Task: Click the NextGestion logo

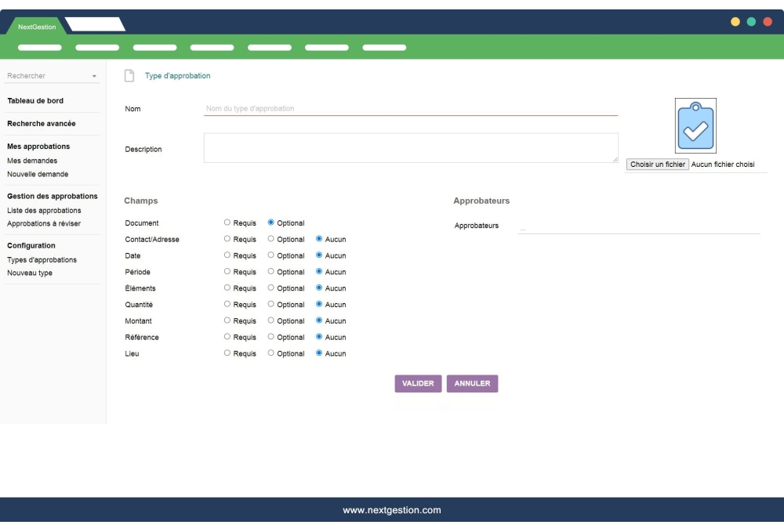Action: (x=35, y=26)
